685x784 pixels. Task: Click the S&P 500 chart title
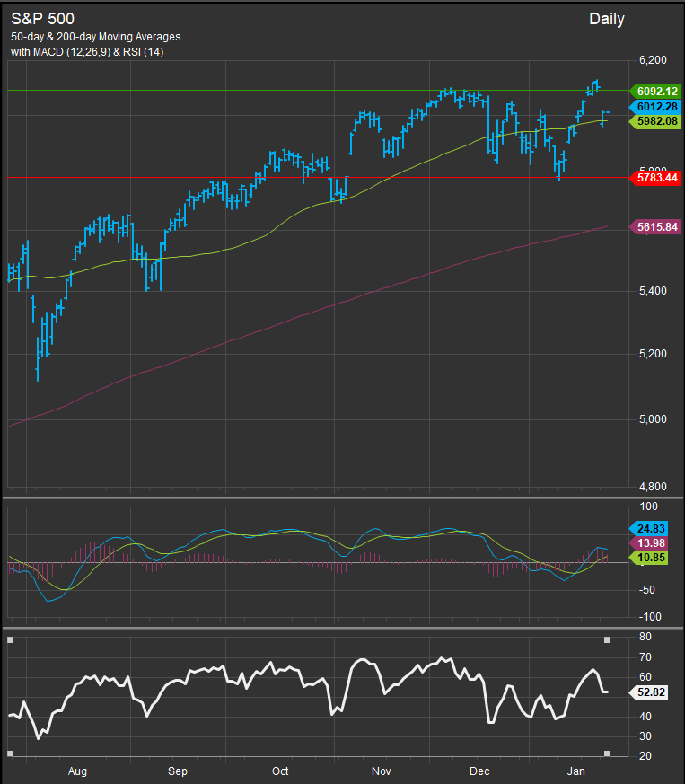click(42, 19)
